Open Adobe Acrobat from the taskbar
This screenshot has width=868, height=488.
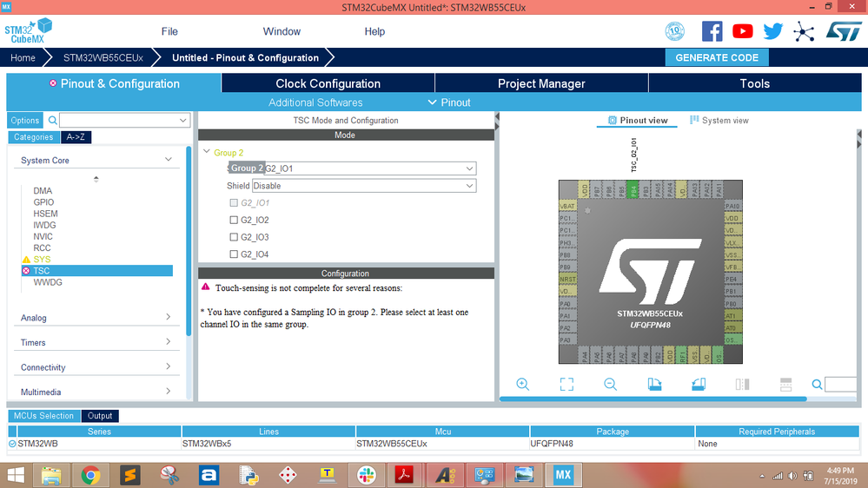(404, 475)
